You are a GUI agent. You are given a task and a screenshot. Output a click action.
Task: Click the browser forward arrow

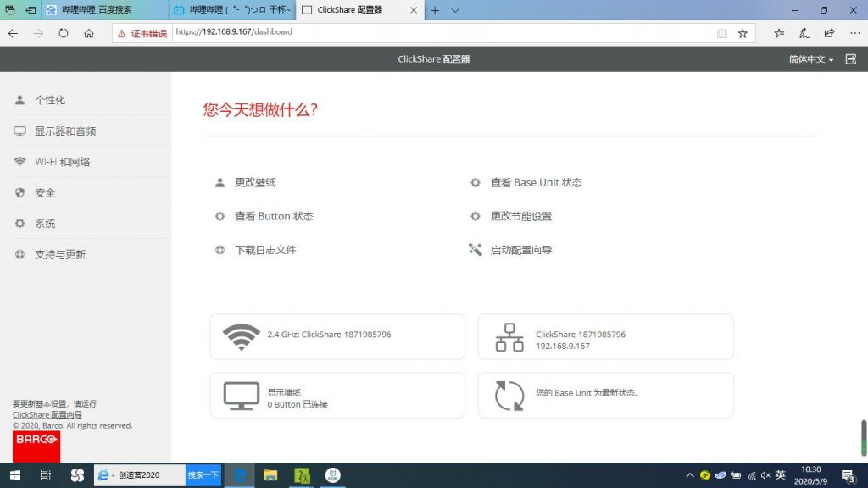[38, 33]
